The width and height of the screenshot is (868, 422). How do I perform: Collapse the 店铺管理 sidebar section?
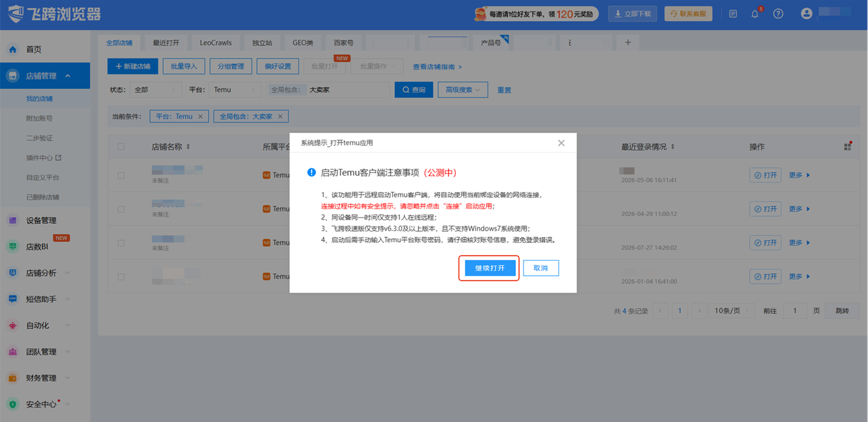pyautogui.click(x=68, y=76)
